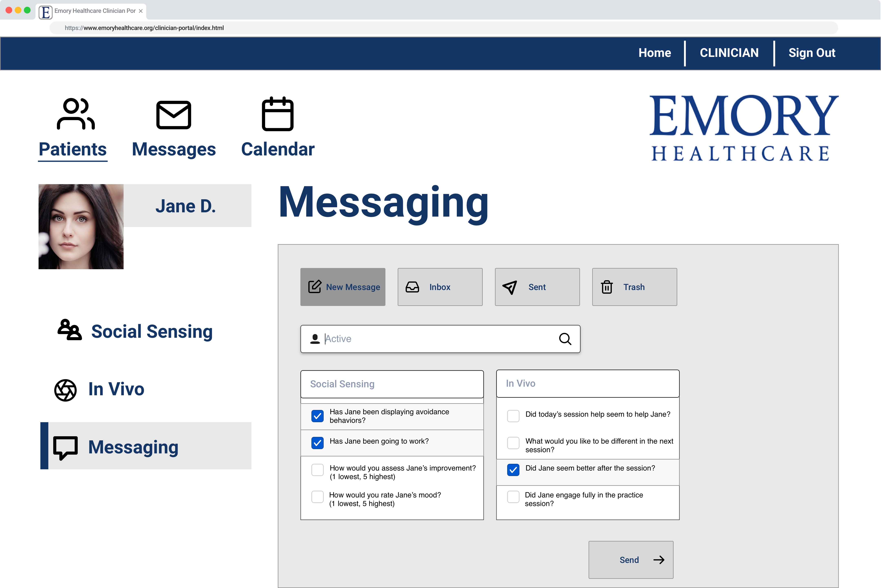This screenshot has width=881, height=588.
Task: Close the Emory Healthcare browser tab
Action: (x=141, y=11)
